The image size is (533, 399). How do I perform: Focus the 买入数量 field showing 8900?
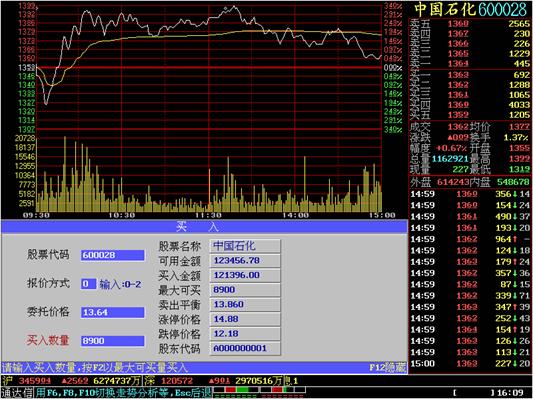(x=113, y=341)
